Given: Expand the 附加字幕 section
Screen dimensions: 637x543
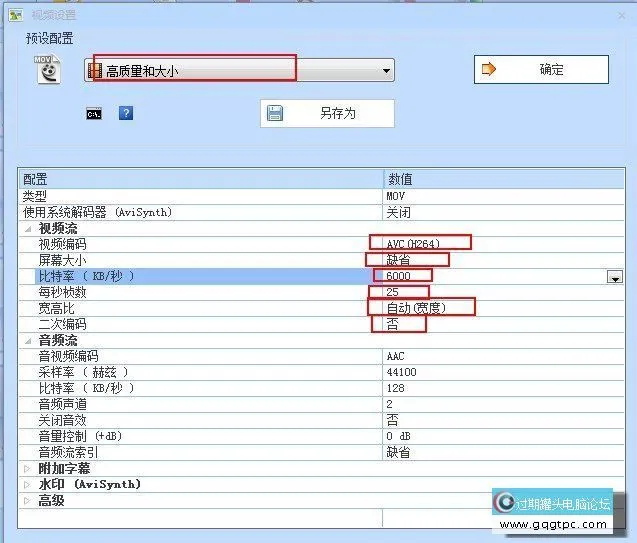Looking at the screenshot, I should (x=27, y=469).
